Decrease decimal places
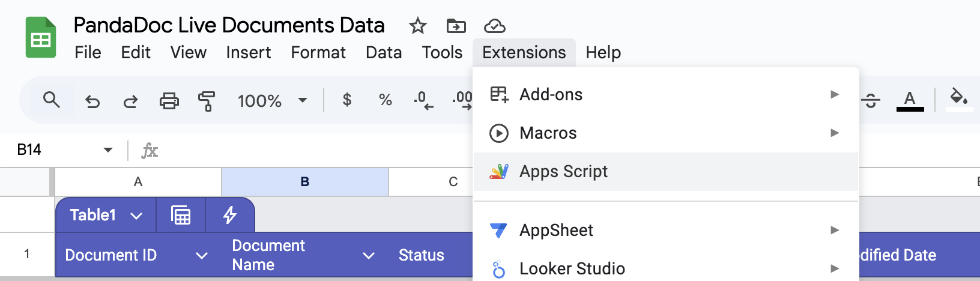980x281 pixels. point(423,100)
